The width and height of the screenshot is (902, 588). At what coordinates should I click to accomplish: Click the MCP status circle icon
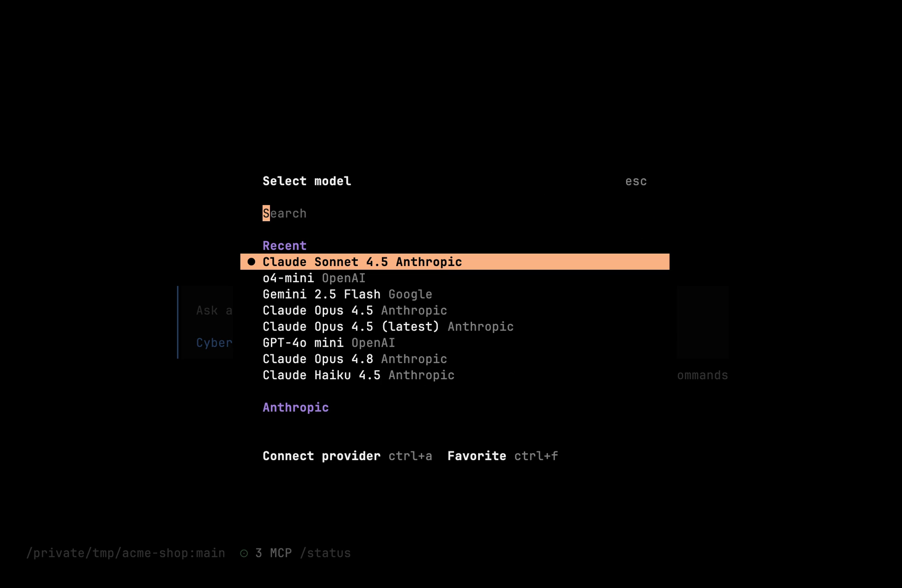click(x=244, y=553)
